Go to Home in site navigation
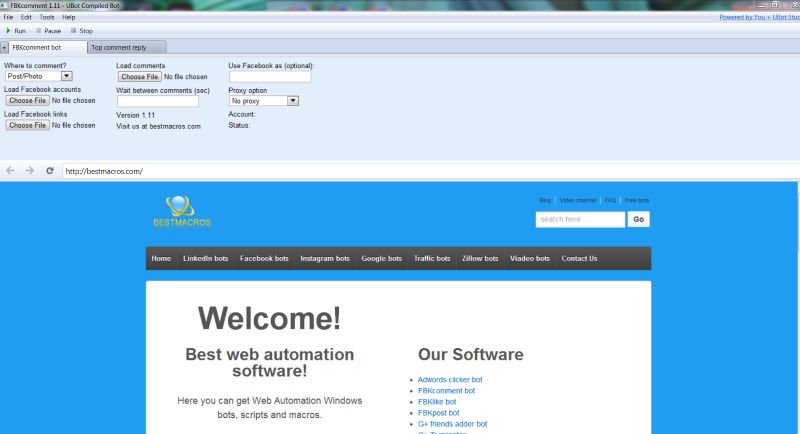 (161, 259)
